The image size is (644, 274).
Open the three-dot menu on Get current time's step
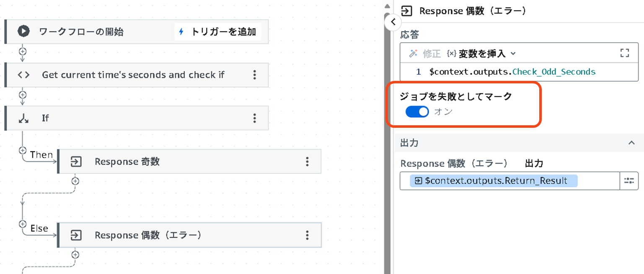point(254,75)
